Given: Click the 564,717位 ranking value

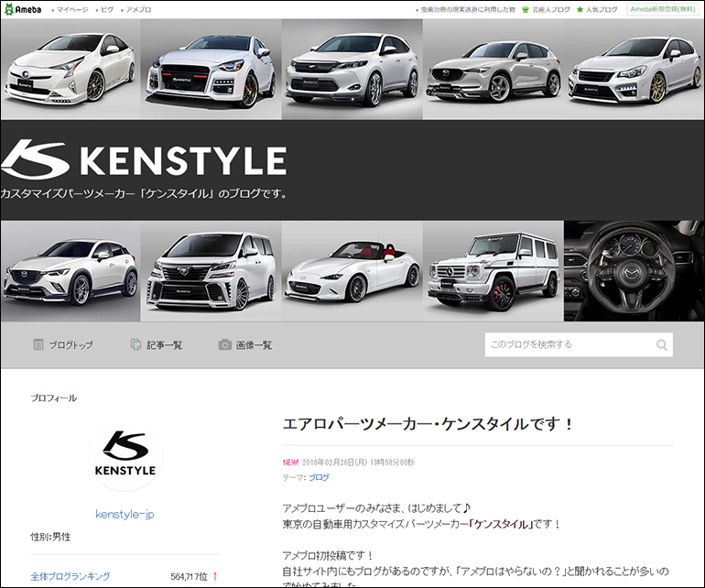Looking at the screenshot, I should pyautogui.click(x=190, y=576).
